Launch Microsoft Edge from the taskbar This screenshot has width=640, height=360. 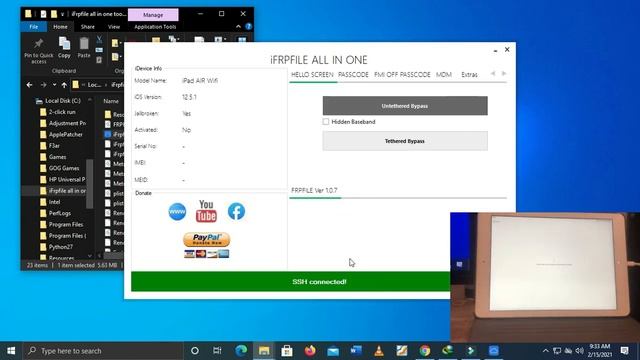tap(241, 351)
